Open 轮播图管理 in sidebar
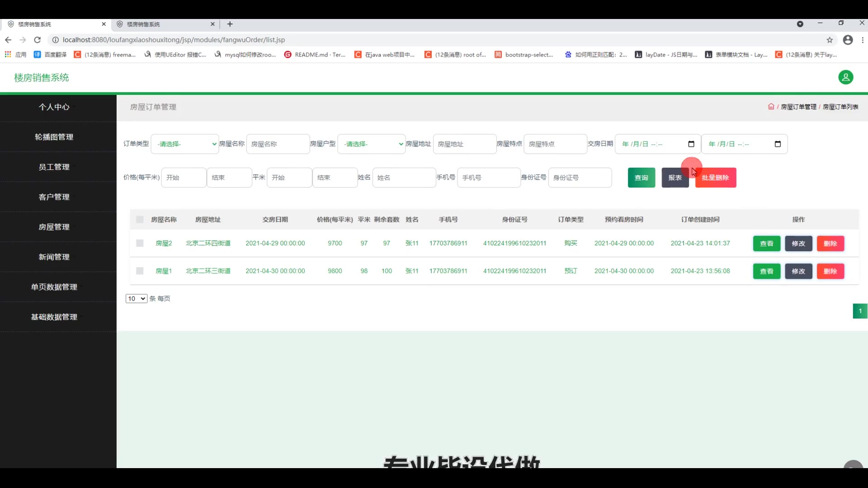868x488 pixels. point(54,137)
